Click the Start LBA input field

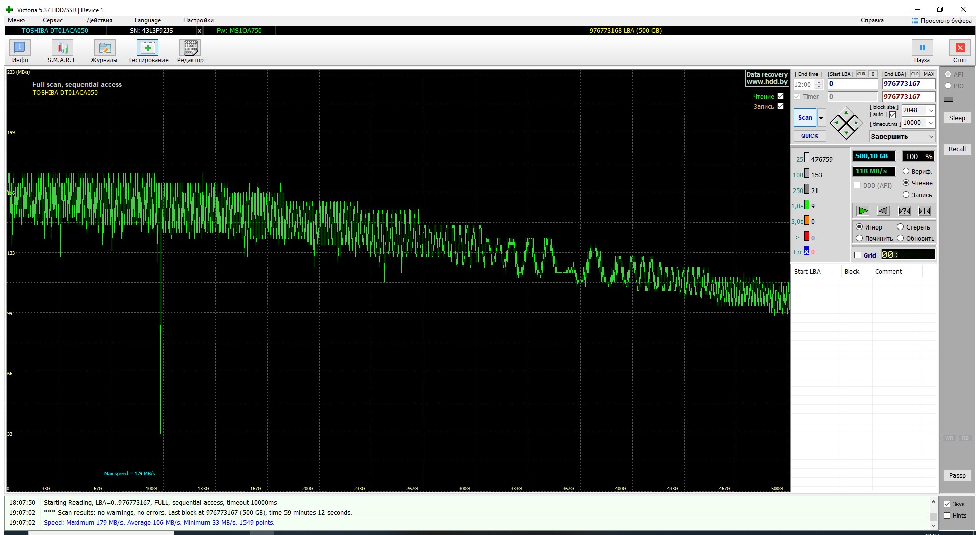852,84
